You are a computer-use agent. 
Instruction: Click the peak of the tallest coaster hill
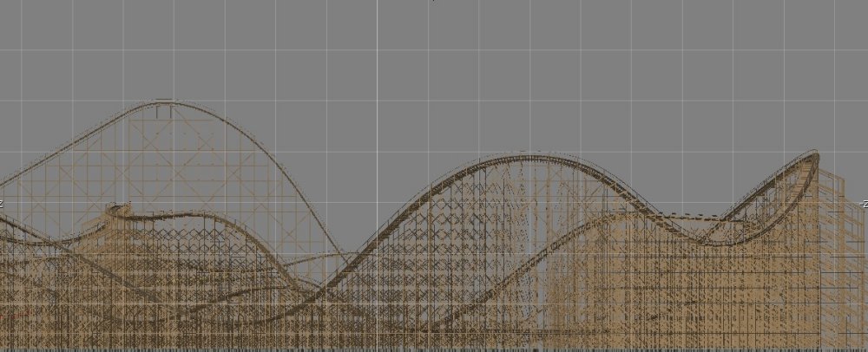click(x=165, y=103)
